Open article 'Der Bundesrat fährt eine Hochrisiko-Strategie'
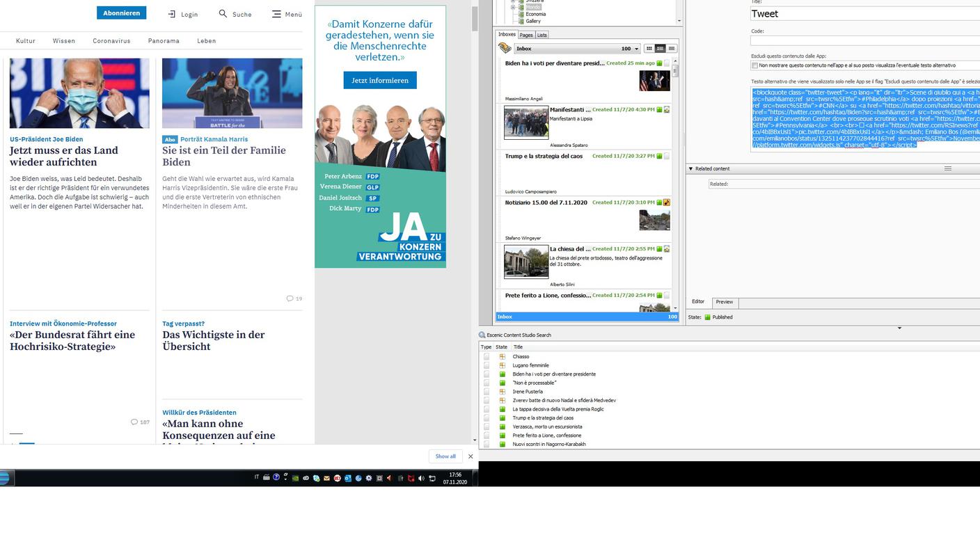 [72, 340]
